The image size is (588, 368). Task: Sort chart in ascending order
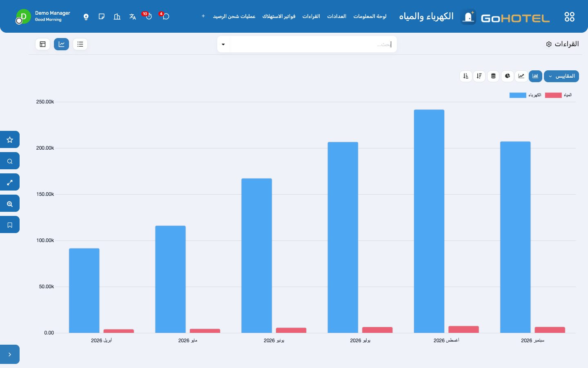(466, 76)
